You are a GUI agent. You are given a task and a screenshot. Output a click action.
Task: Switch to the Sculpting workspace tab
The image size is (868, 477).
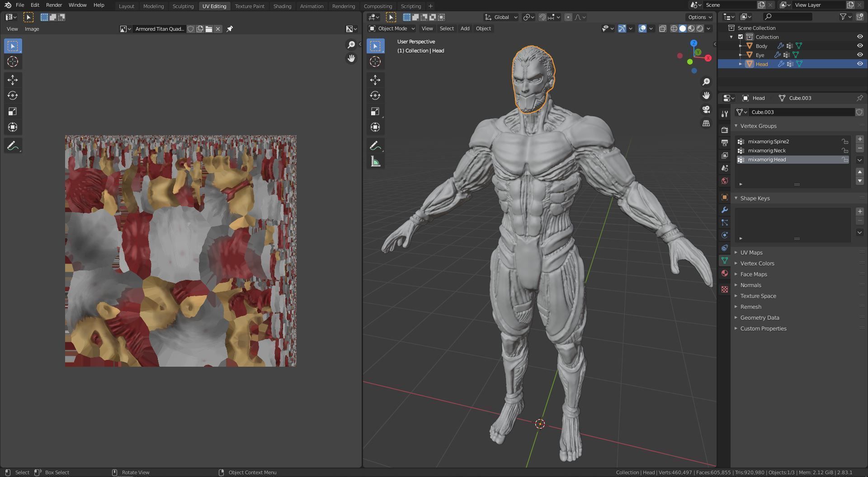click(x=183, y=6)
